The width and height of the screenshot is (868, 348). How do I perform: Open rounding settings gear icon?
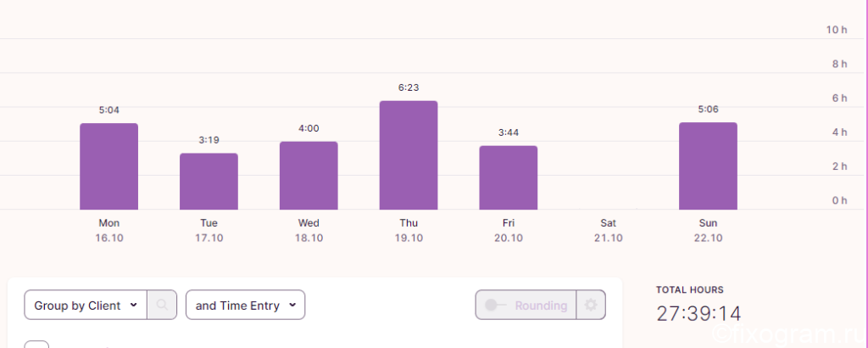pos(591,305)
